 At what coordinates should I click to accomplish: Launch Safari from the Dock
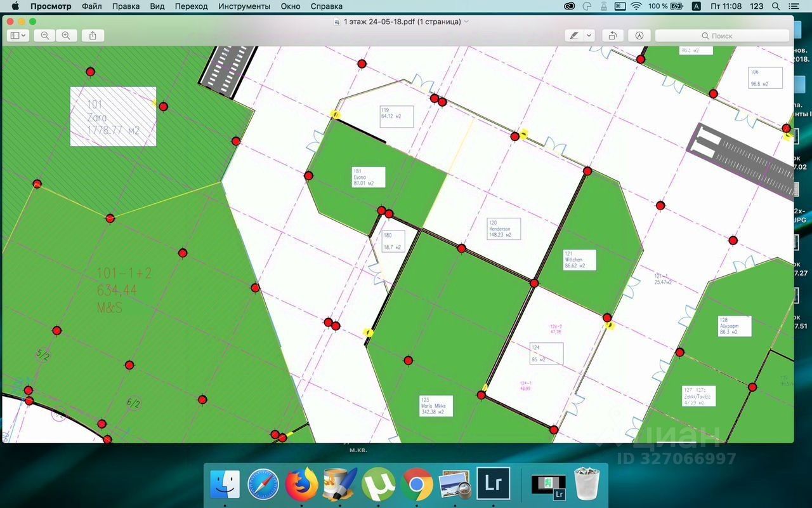(x=263, y=485)
